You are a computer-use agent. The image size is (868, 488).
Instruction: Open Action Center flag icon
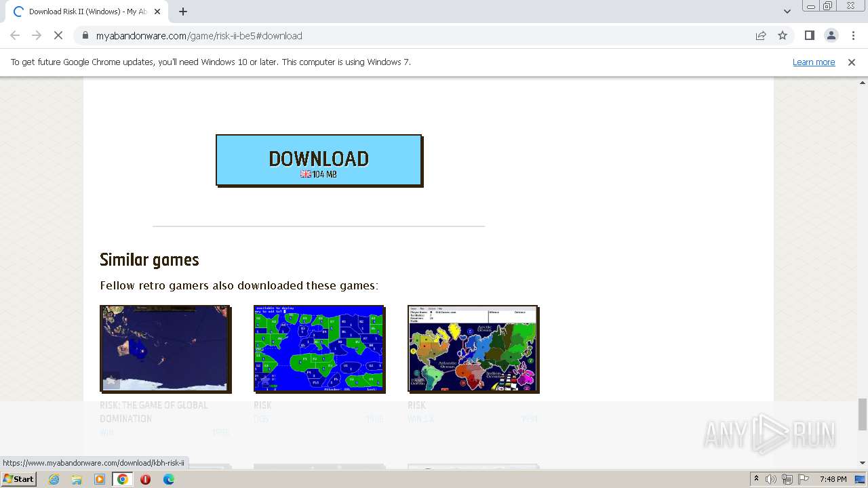pyautogui.click(x=804, y=479)
